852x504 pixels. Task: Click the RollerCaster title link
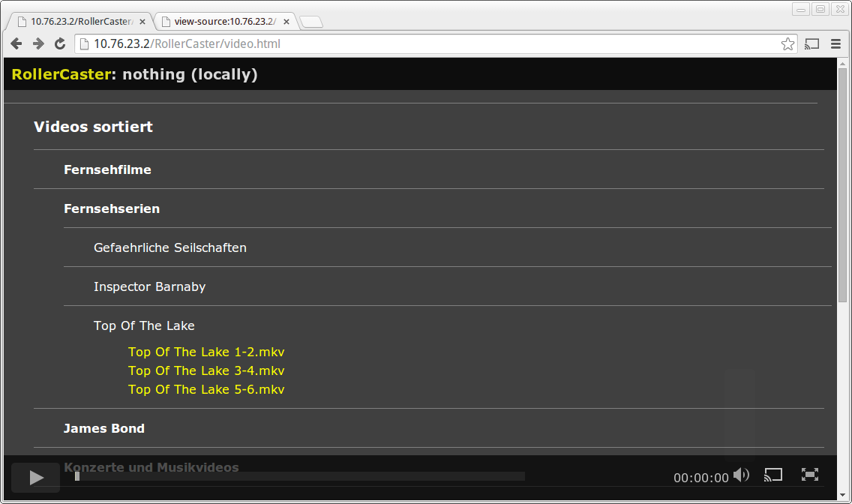pyautogui.click(x=61, y=74)
